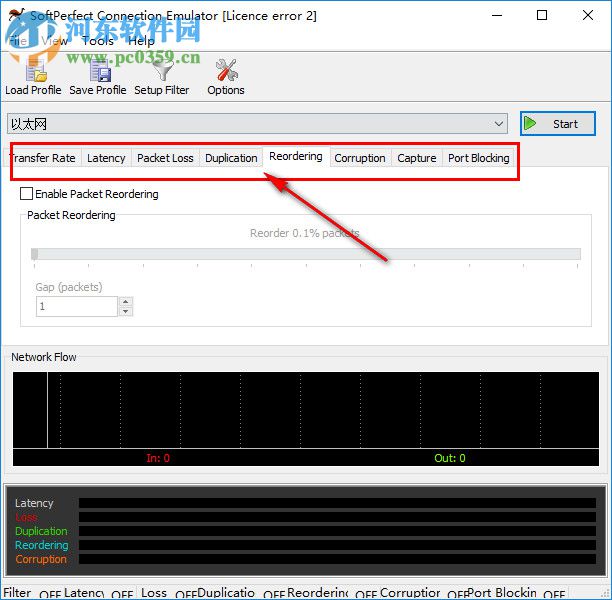Click the Reorder packets percentage slider thumb

(35, 254)
